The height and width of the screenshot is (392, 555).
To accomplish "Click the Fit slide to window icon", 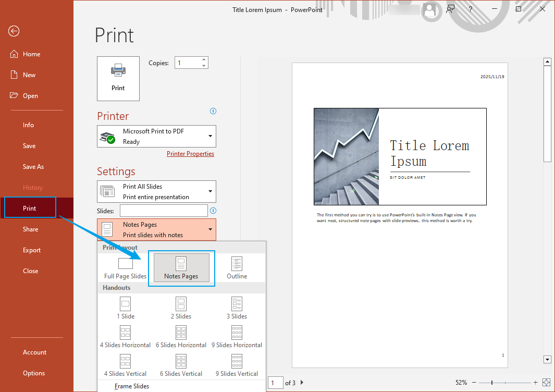I will [546, 382].
